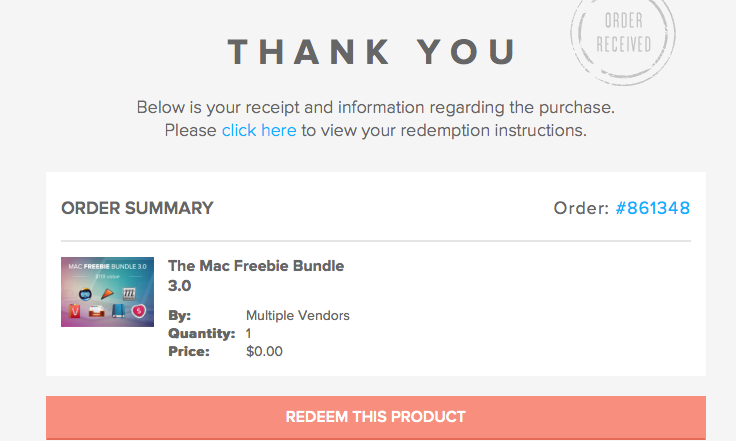Viewport: 736px width, 441px height.
Task: Click the gray 'm' app icon in bundle image
Action: pos(129,290)
